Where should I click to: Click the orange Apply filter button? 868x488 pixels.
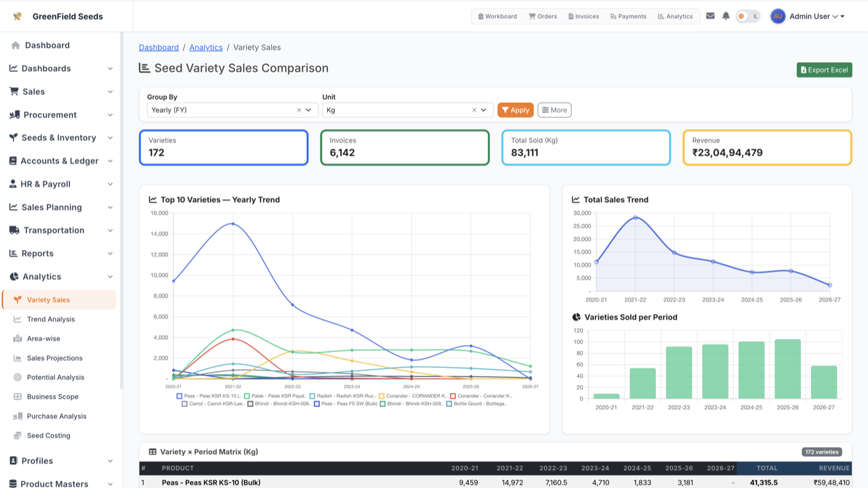tap(515, 110)
